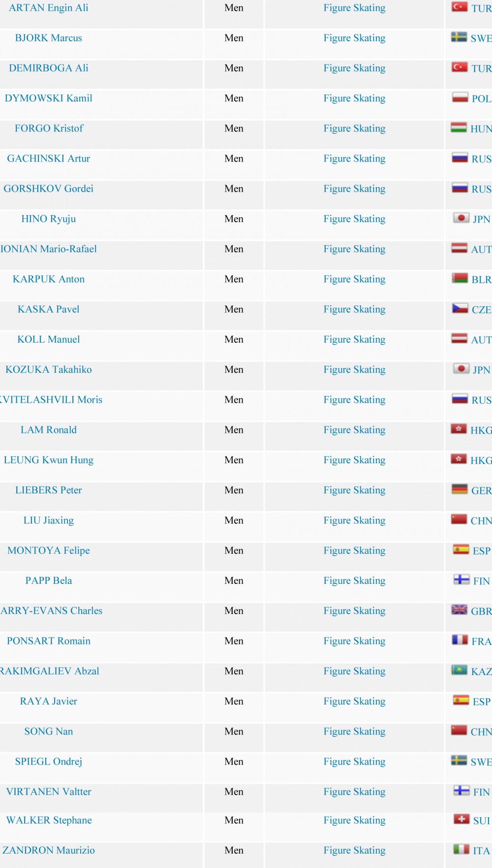Open athlete profile GACHINSKI Artur
Image resolution: width=492 pixels, height=868 pixels.
click(x=49, y=159)
